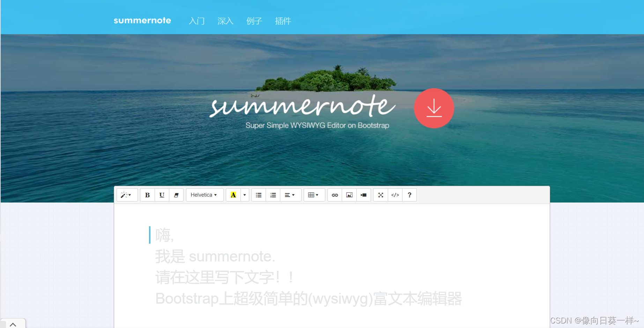Insert an ordered numbered list
Image resolution: width=644 pixels, height=328 pixels.
pyautogui.click(x=273, y=195)
